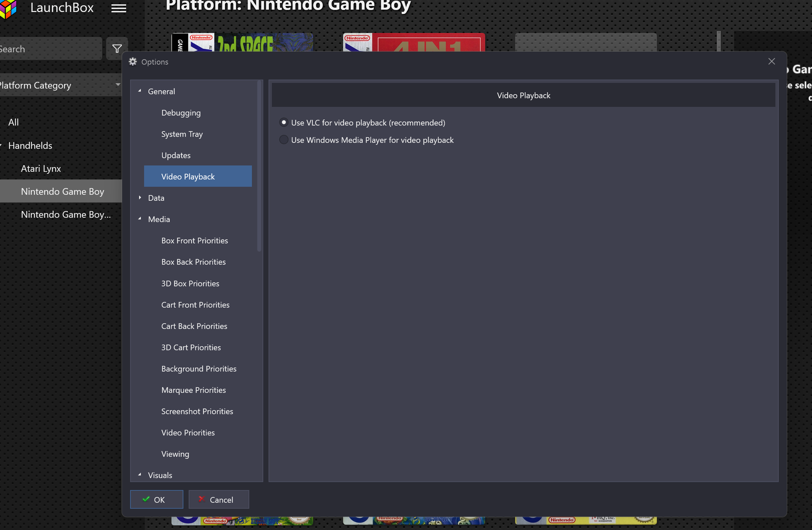Open Marquee Priorities settings
Image resolution: width=812 pixels, height=530 pixels.
coord(193,390)
